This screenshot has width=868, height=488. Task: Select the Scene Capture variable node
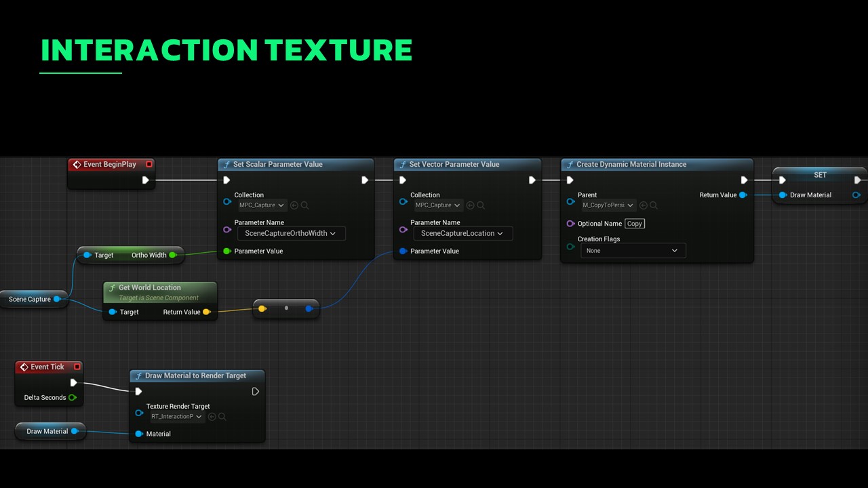pos(29,299)
